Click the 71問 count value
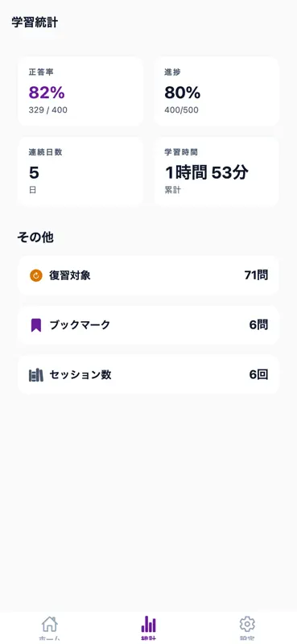The height and width of the screenshot is (644, 297). (256, 275)
